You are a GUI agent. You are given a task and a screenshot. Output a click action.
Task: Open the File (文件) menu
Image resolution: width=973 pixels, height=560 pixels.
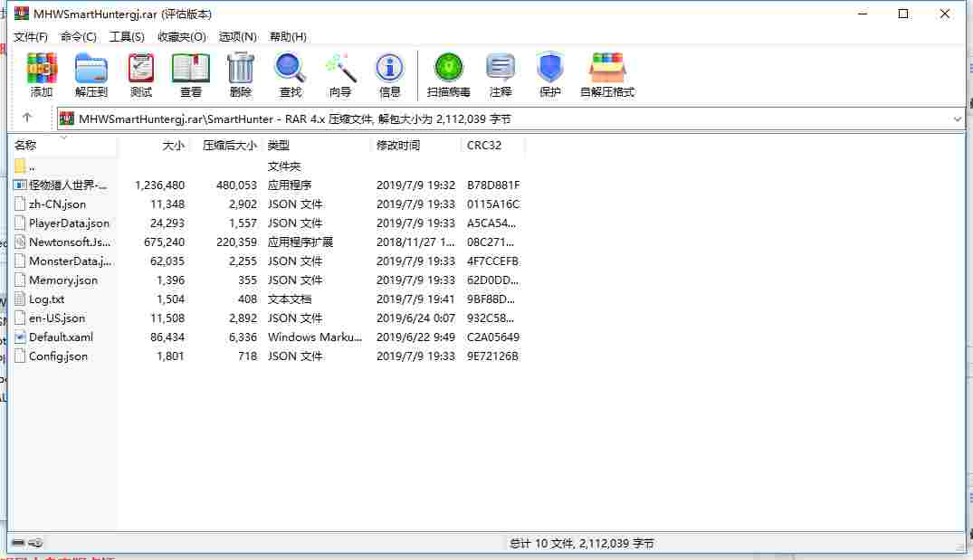pyautogui.click(x=31, y=36)
